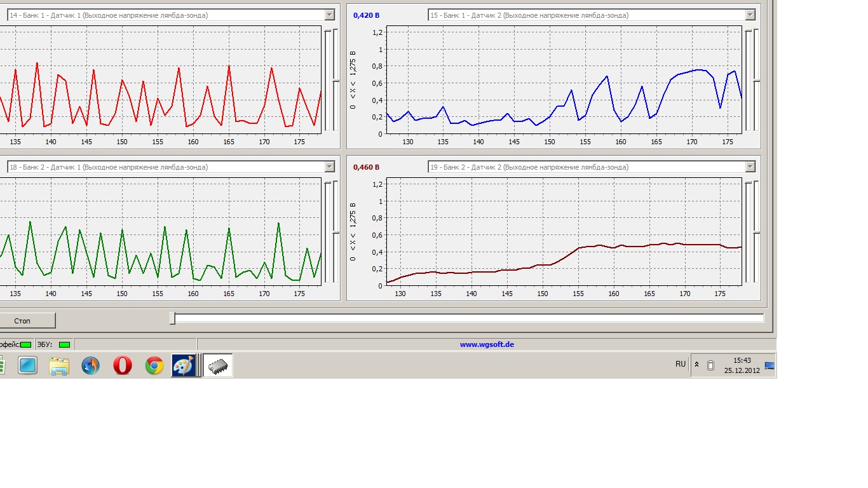The image size is (868, 488).
Task: Click rightmost vertical slider beside Банк 1 Датчик 2 graph
Action: click(756, 81)
